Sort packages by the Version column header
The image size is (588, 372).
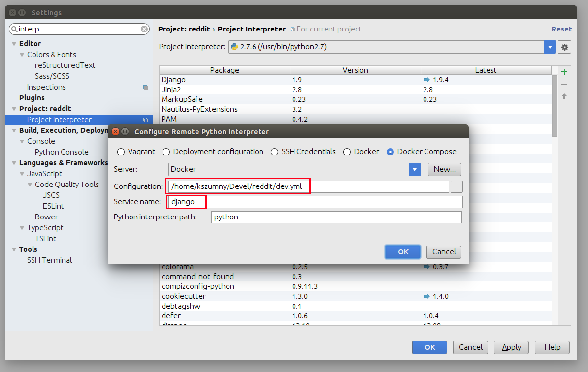pyautogui.click(x=355, y=70)
